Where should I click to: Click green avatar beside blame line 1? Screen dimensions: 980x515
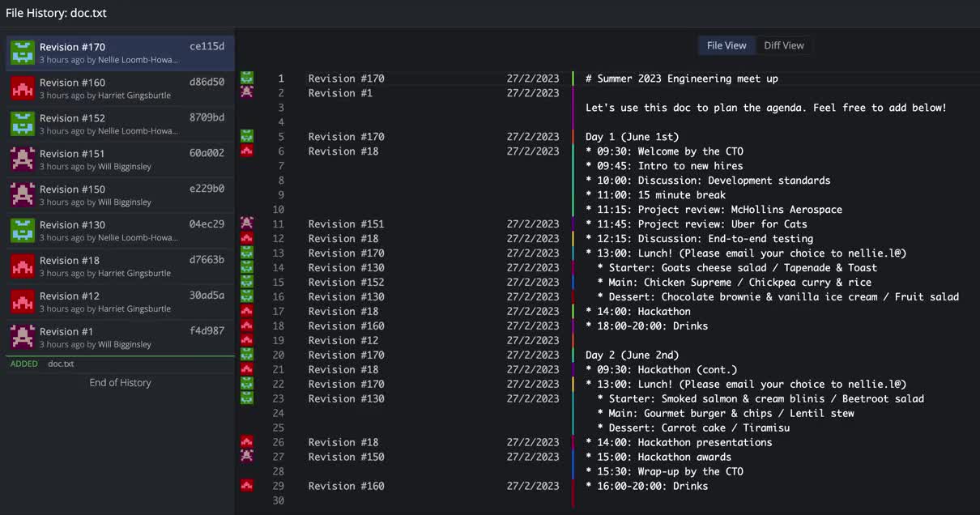click(x=247, y=79)
